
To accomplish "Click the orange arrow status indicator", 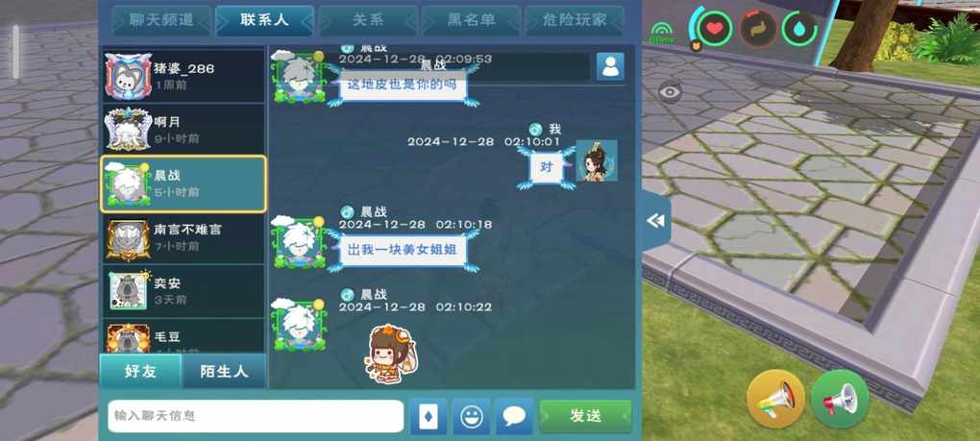I will click(758, 28).
